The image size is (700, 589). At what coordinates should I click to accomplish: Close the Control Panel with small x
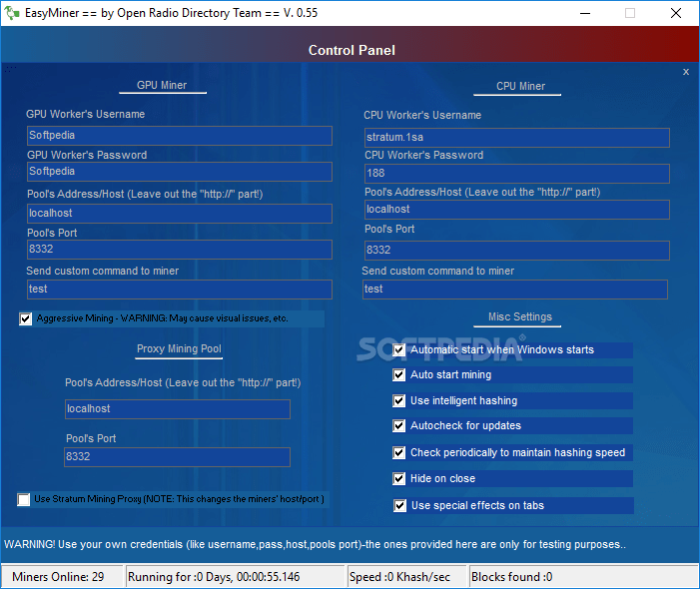686,72
